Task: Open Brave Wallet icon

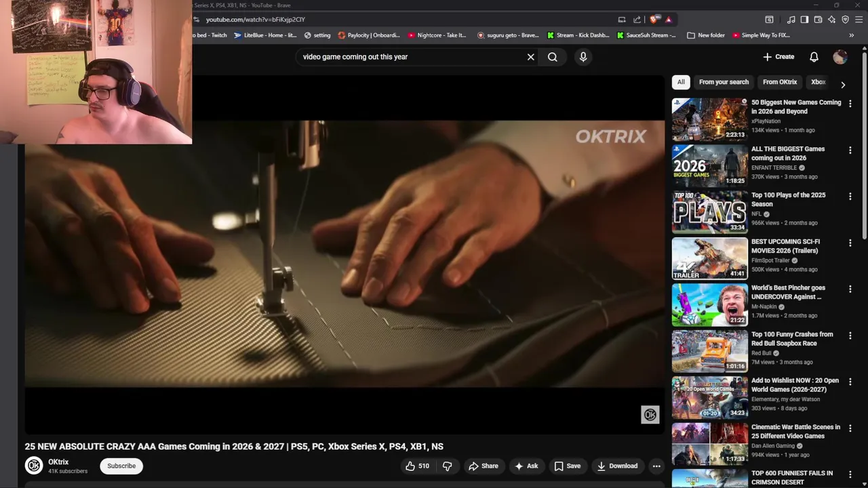Action: point(818,20)
